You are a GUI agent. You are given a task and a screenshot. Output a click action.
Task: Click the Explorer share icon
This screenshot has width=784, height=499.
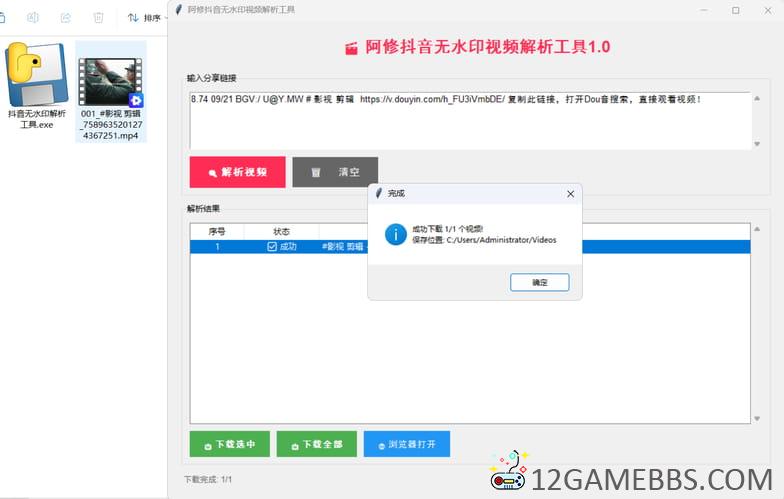point(66,18)
